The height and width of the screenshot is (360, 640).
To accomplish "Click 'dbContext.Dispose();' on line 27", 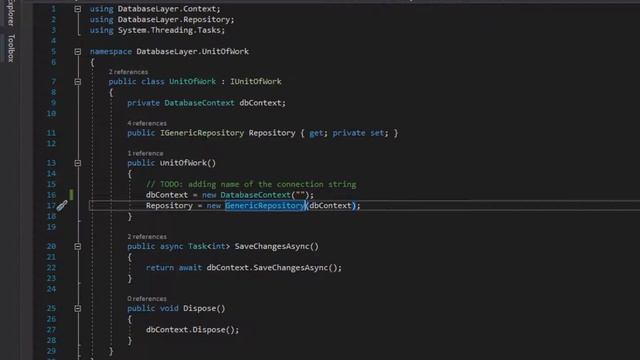I will [193, 330].
